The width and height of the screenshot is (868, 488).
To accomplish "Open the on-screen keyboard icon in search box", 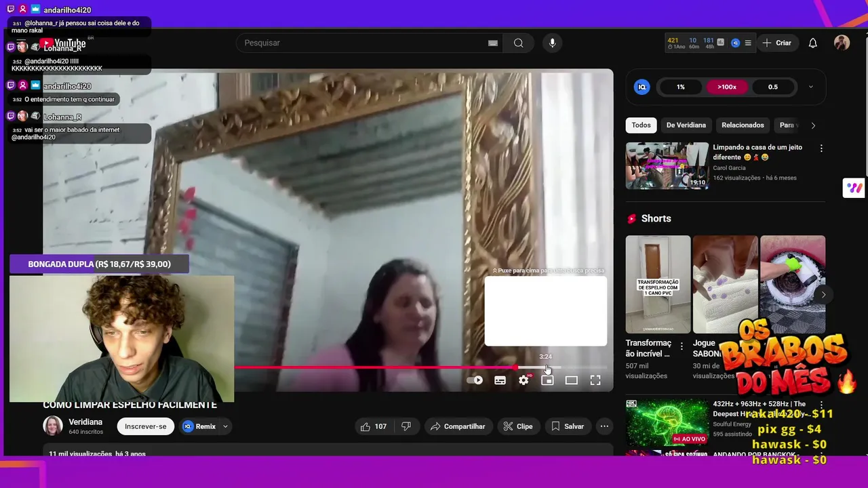I will tap(493, 43).
